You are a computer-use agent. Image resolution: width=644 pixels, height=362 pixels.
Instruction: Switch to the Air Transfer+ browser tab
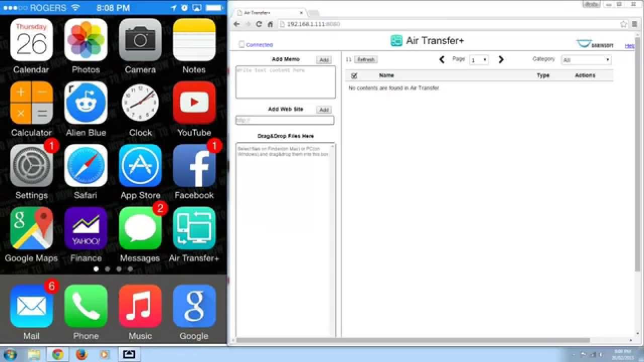[x=269, y=13]
